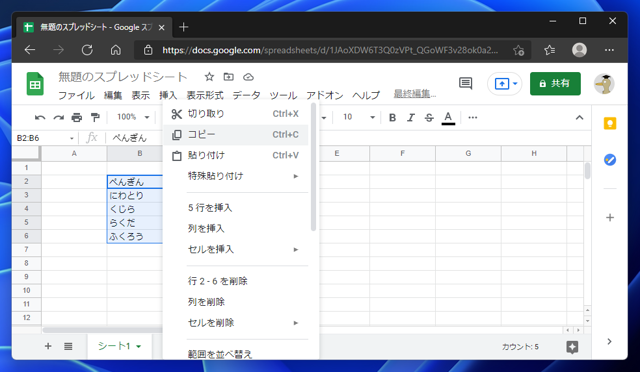Open the text color picker
640x372 pixels.
(448, 118)
